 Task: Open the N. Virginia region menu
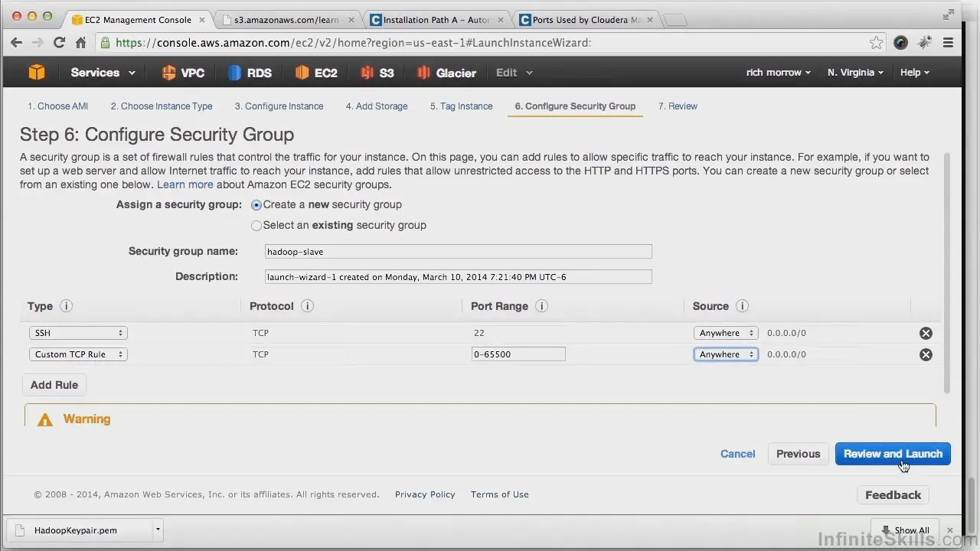pos(855,73)
